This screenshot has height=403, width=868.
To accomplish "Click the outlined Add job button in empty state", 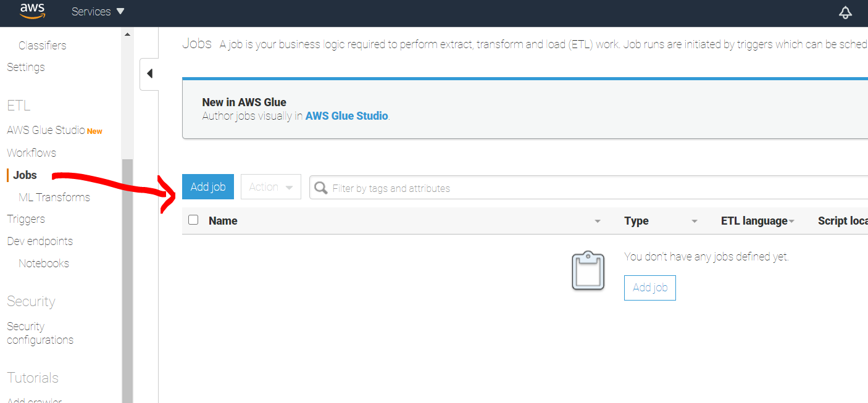I will 650,288.
